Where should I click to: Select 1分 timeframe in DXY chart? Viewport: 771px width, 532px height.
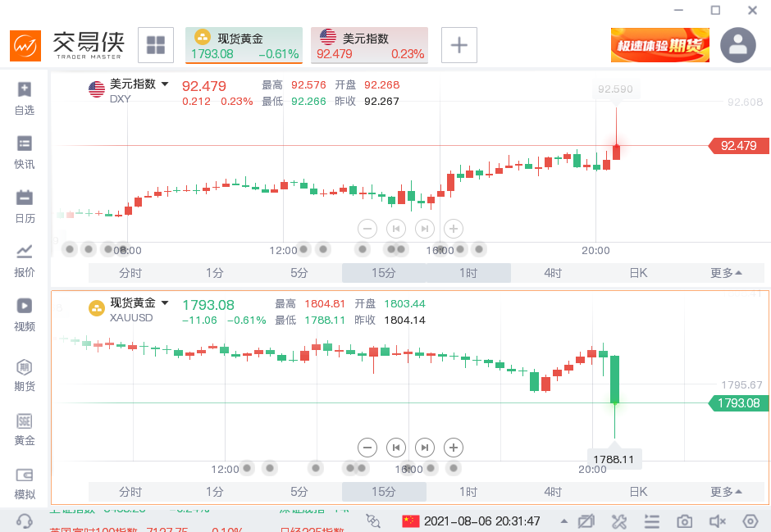point(215,273)
